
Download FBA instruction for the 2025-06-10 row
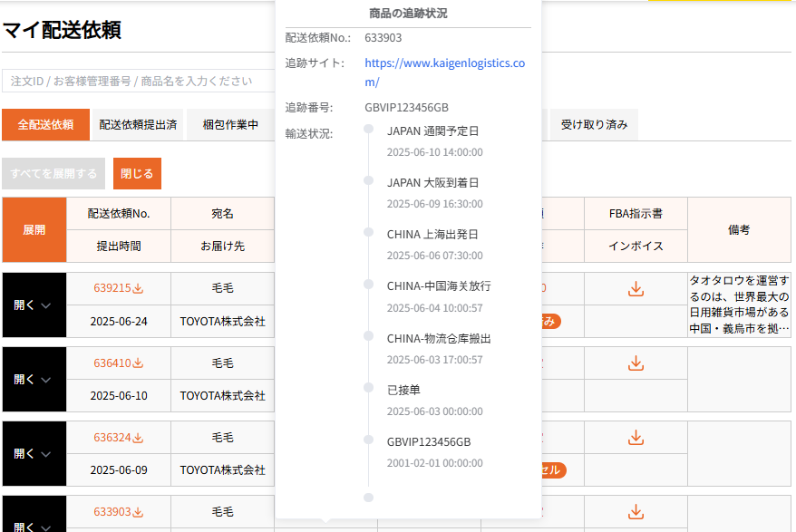click(x=636, y=363)
